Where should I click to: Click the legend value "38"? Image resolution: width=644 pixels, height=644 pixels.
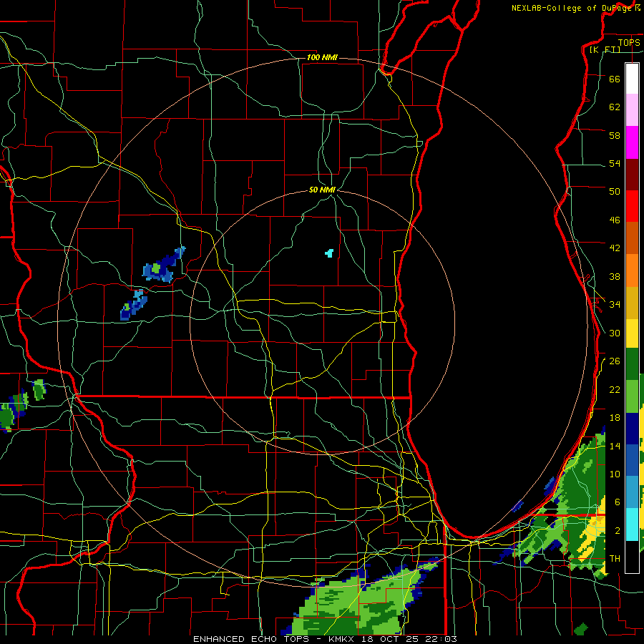click(615, 277)
